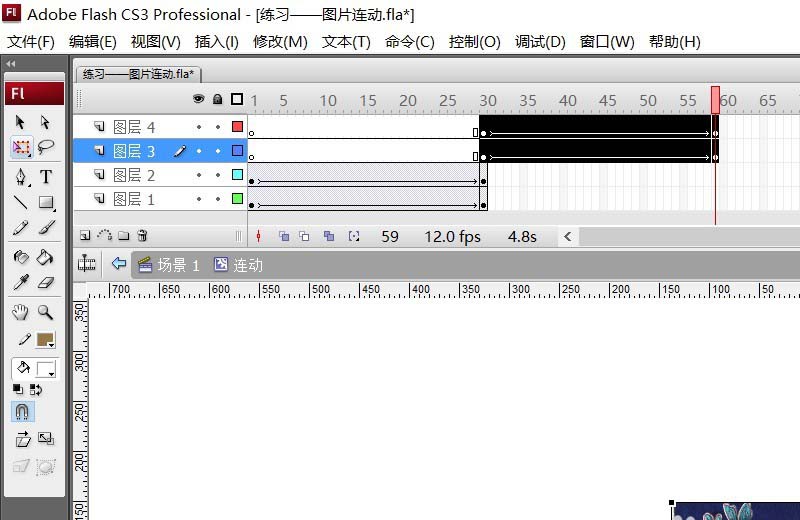The width and height of the screenshot is (800, 520).
Task: Click the back arrow in edit bar
Action: pyautogui.click(x=118, y=263)
